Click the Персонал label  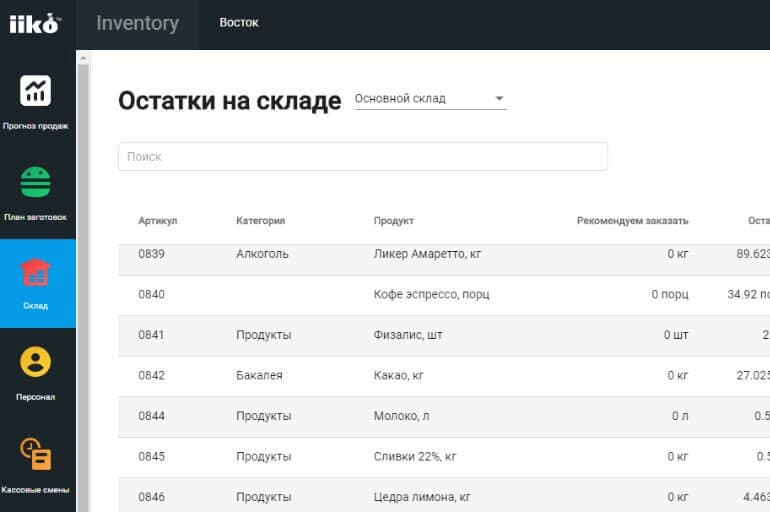[x=35, y=397]
